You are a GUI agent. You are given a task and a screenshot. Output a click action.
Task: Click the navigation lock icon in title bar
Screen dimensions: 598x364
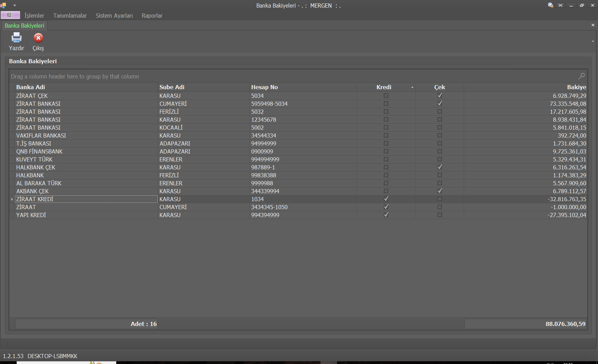click(550, 5)
